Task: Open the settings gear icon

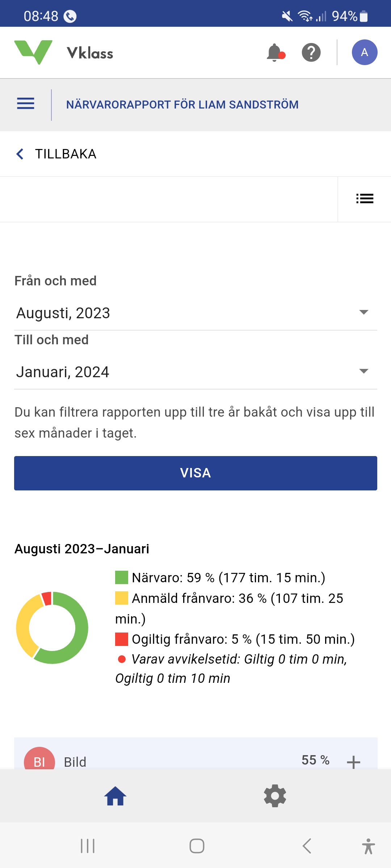Action: (x=275, y=796)
